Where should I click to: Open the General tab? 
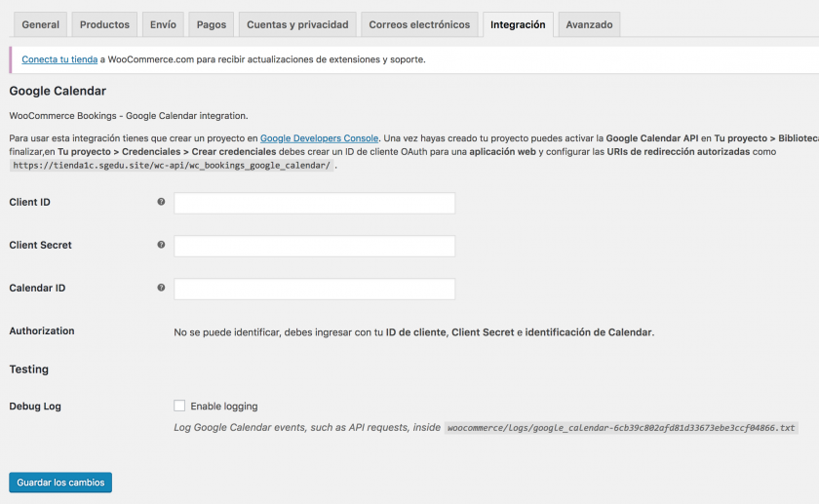[x=41, y=24]
